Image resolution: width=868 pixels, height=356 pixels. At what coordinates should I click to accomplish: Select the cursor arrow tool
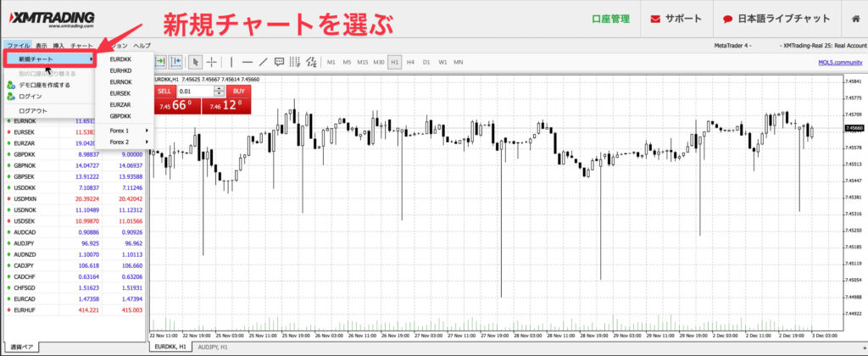point(196,62)
